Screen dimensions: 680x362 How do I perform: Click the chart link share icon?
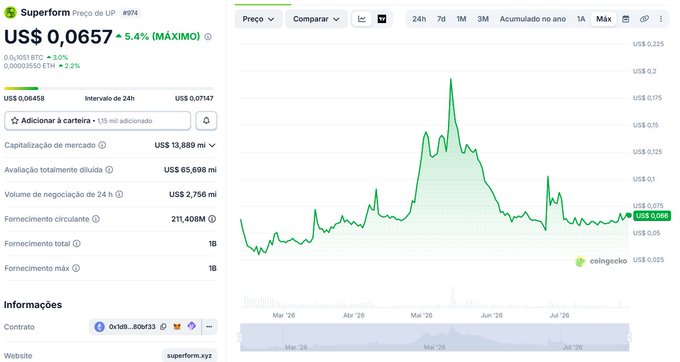[644, 19]
